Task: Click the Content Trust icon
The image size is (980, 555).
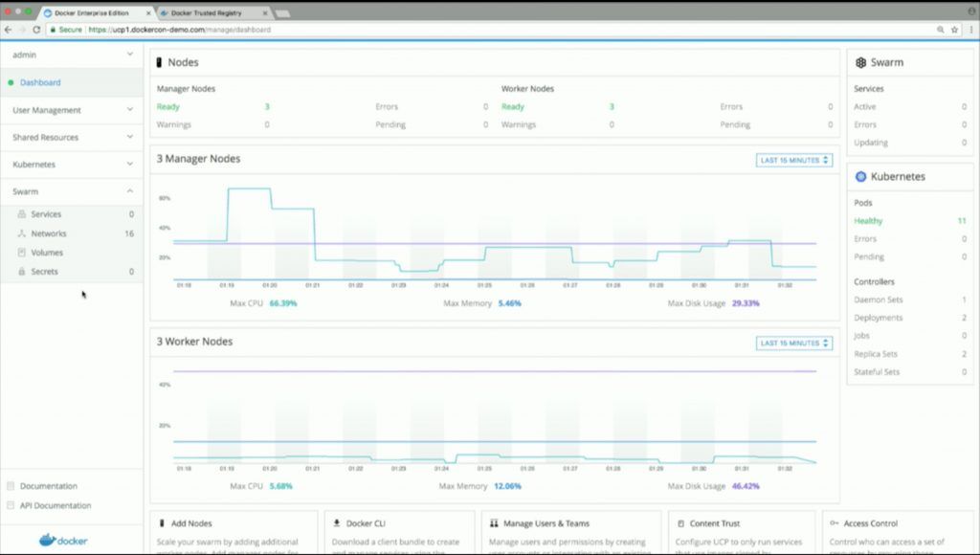Action: (x=680, y=523)
